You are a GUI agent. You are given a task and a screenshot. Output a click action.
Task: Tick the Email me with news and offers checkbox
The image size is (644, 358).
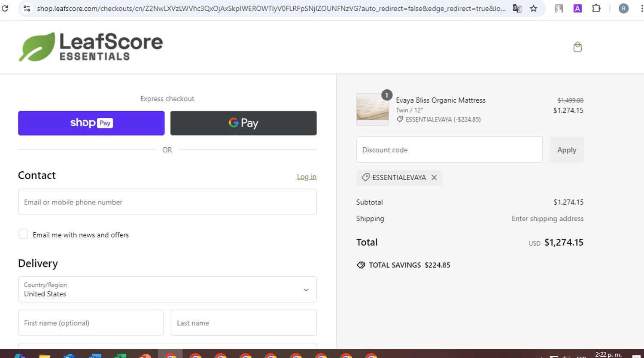tap(23, 234)
